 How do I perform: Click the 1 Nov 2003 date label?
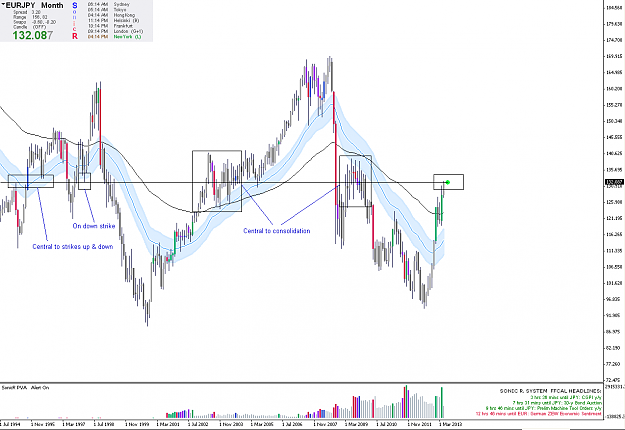pyautogui.click(x=231, y=424)
